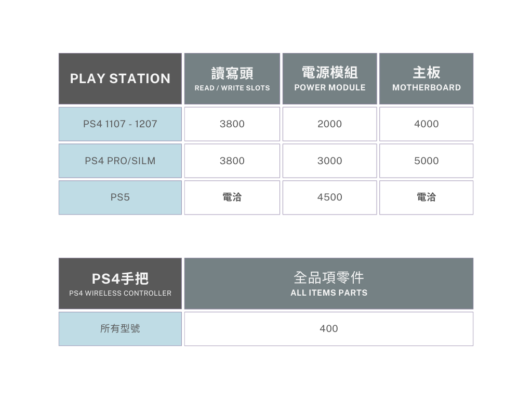The width and height of the screenshot is (532, 399).
Task: Click the PS4 PRO/SILM row label
Action: 120,161
